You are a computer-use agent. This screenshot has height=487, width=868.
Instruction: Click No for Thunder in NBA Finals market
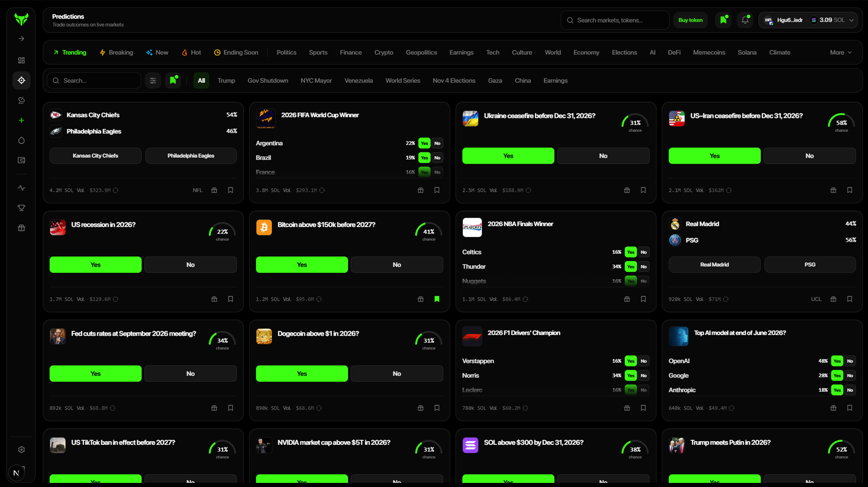pyautogui.click(x=644, y=267)
